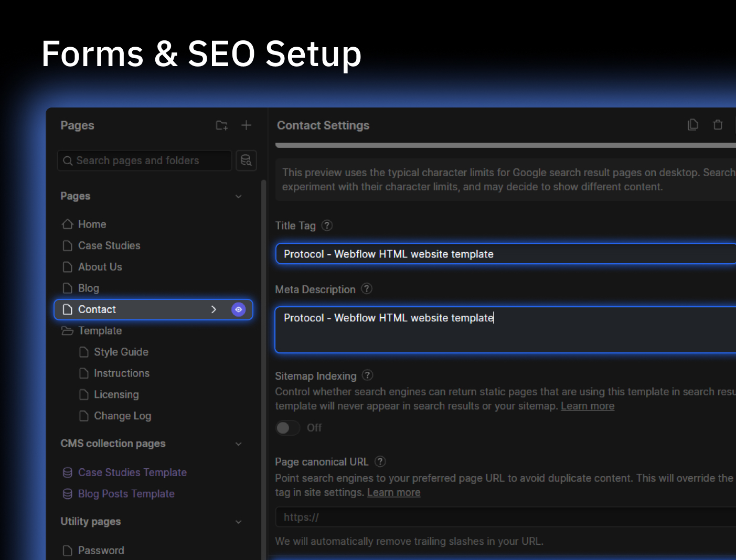Collapse the Pages section
Screen dimensions: 736x560
pos(239,196)
